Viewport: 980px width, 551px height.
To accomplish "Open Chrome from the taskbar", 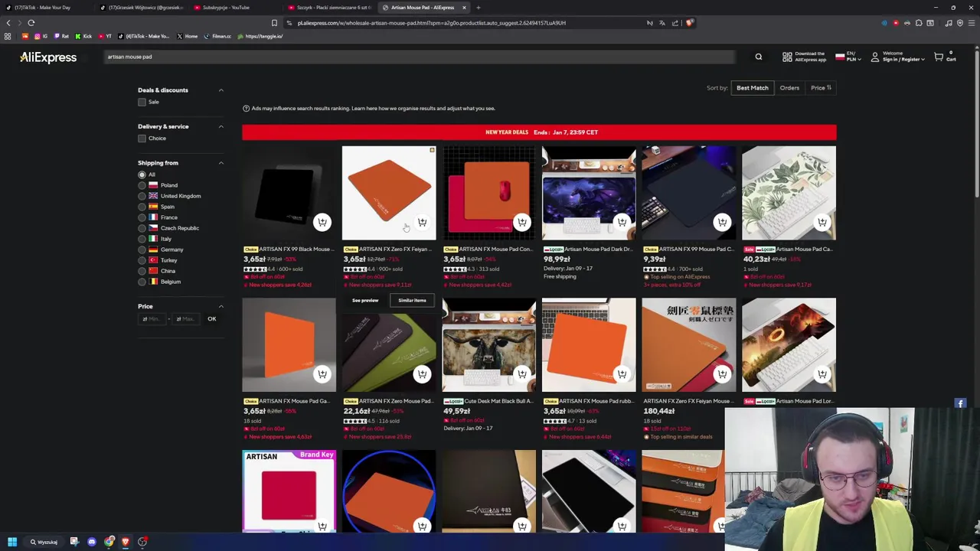I will pos(109,542).
